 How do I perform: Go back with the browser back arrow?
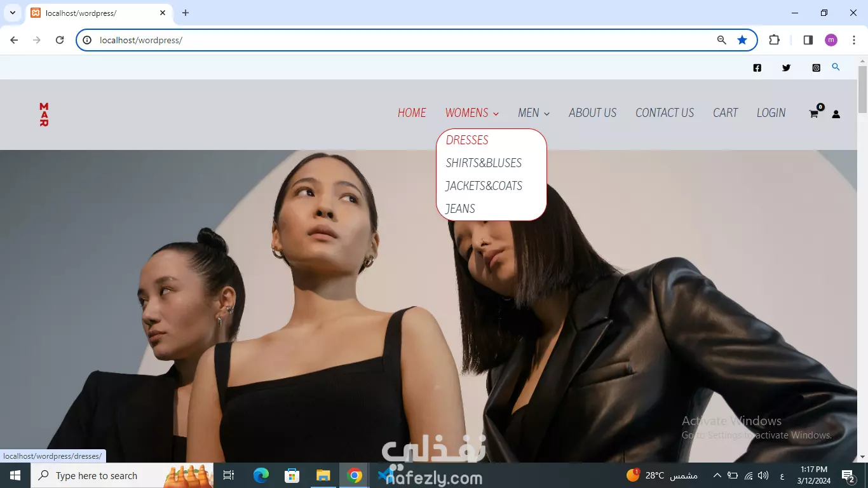tap(14, 40)
